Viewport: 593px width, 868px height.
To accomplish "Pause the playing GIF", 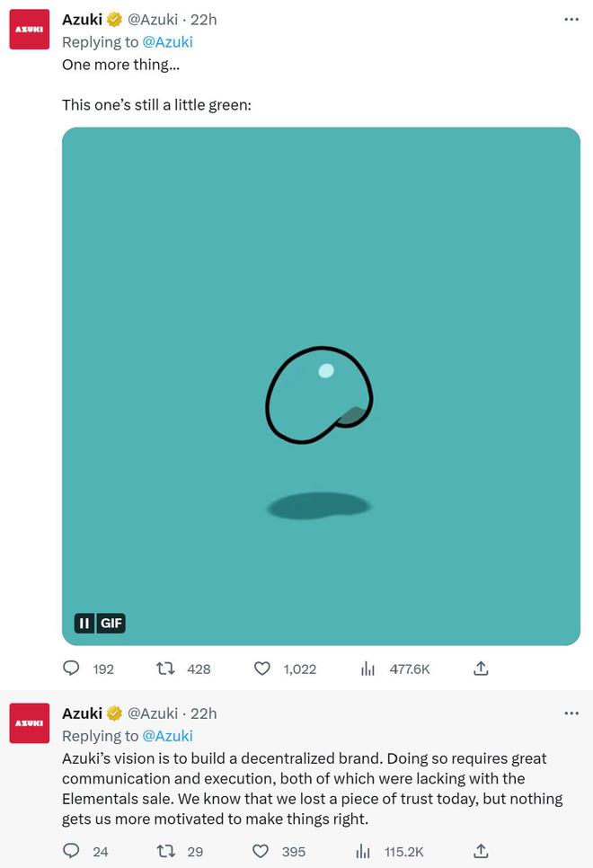I will (x=84, y=624).
